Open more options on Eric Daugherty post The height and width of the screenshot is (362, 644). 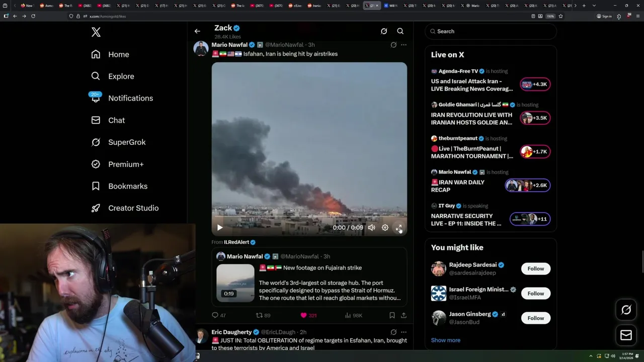coord(404,332)
